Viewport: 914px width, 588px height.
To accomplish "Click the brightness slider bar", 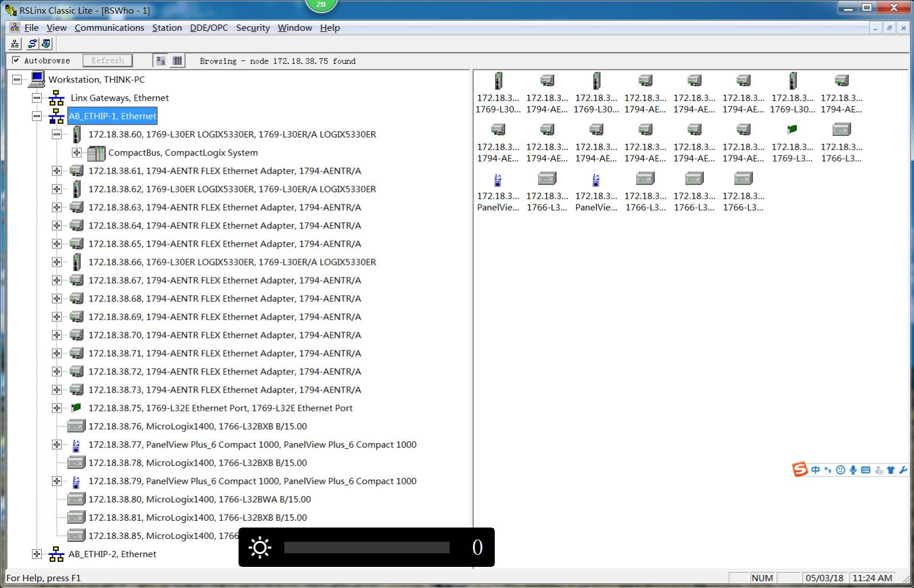I will [x=366, y=547].
